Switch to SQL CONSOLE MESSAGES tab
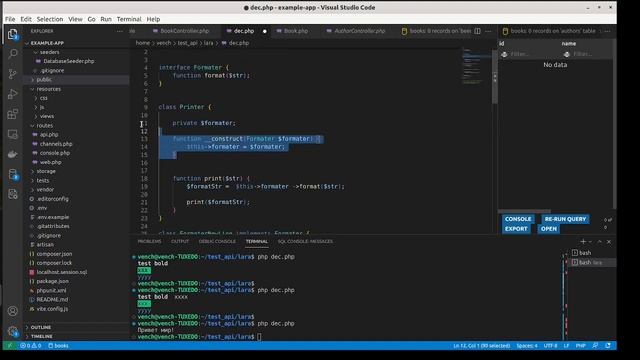This screenshot has height=360, width=640. tap(305, 242)
